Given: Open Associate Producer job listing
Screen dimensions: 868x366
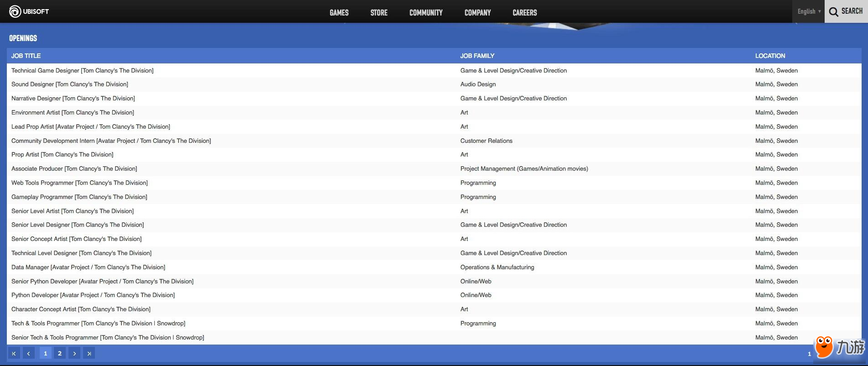Looking at the screenshot, I should pos(74,168).
